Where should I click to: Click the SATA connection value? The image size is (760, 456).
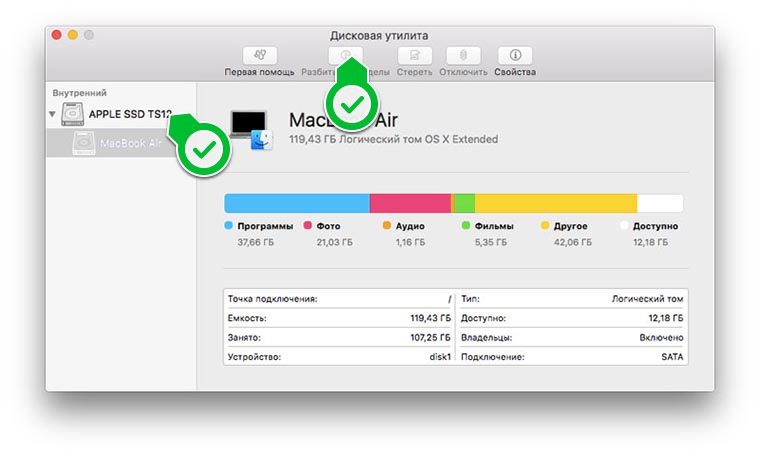tap(672, 357)
